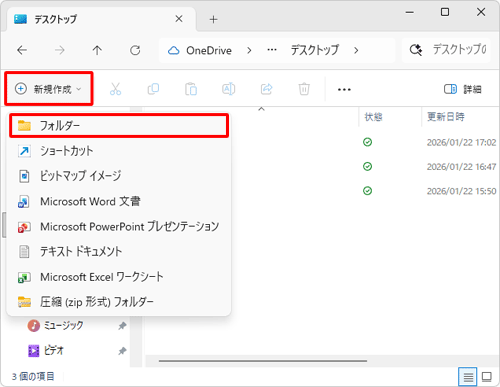Click the Share icon in toolbar

[267, 89]
